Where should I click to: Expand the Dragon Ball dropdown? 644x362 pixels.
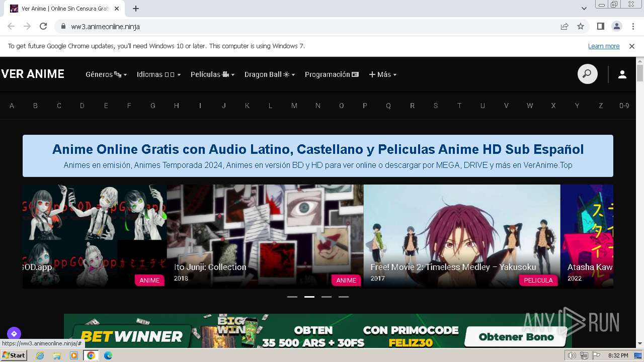click(x=270, y=74)
